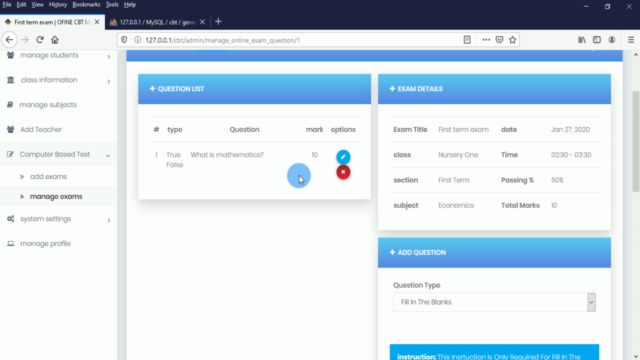Open the Question Type dropdown

pos(494,302)
